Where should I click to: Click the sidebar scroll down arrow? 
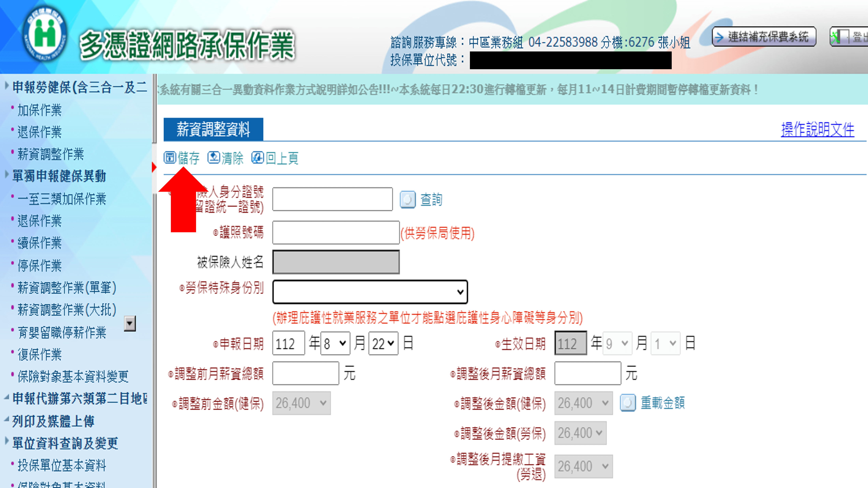point(130,324)
